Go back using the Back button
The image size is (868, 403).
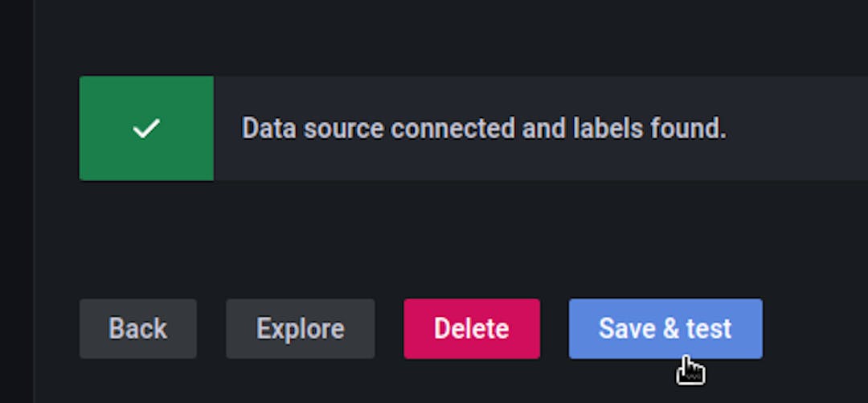[x=137, y=328]
